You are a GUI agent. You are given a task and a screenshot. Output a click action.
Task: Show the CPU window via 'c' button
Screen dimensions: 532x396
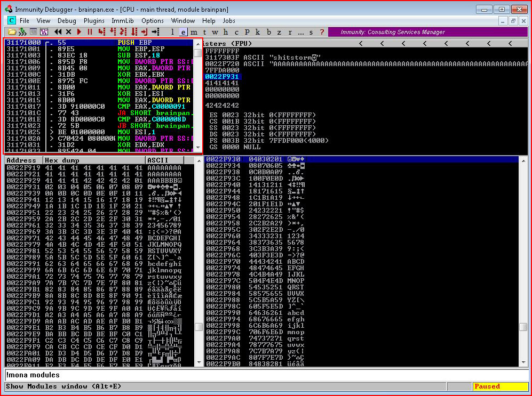[x=236, y=32]
